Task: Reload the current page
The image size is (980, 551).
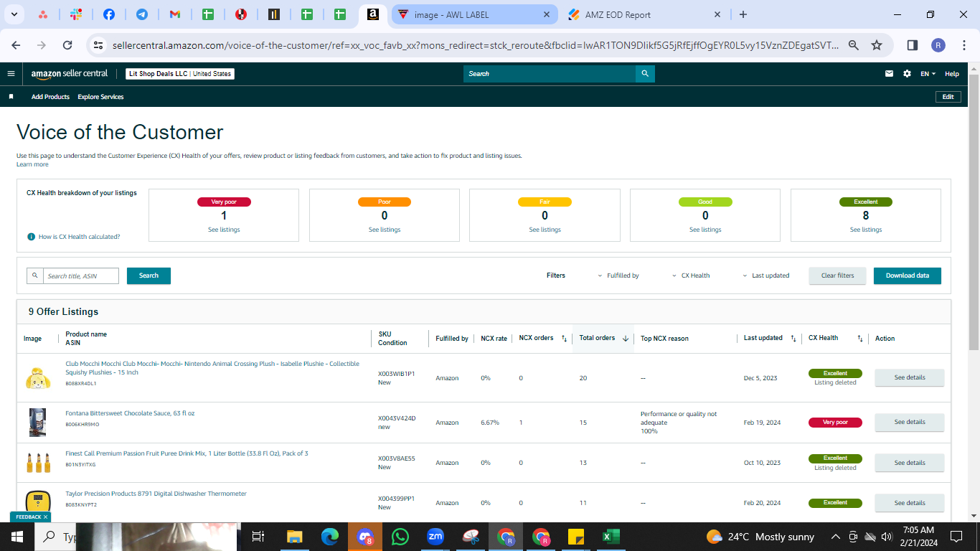Action: tap(67, 45)
